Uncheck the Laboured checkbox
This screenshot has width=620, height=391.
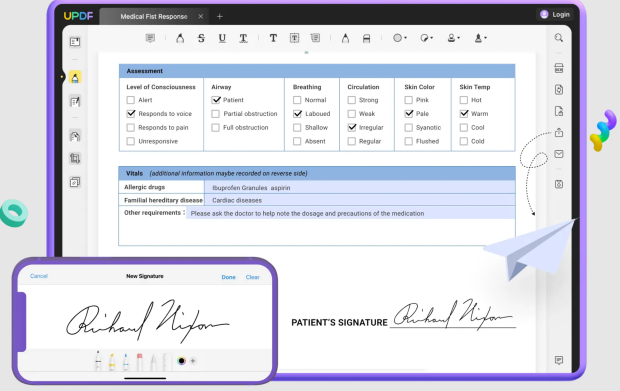point(297,114)
